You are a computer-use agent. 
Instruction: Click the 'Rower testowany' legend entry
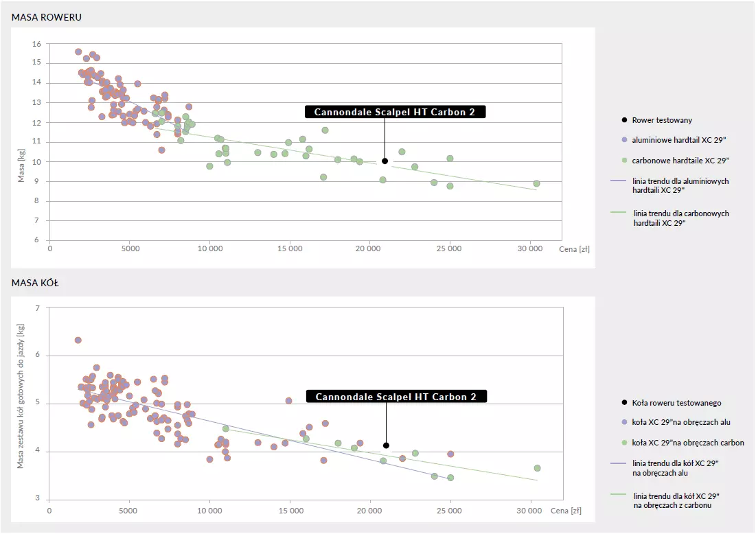[662, 120]
